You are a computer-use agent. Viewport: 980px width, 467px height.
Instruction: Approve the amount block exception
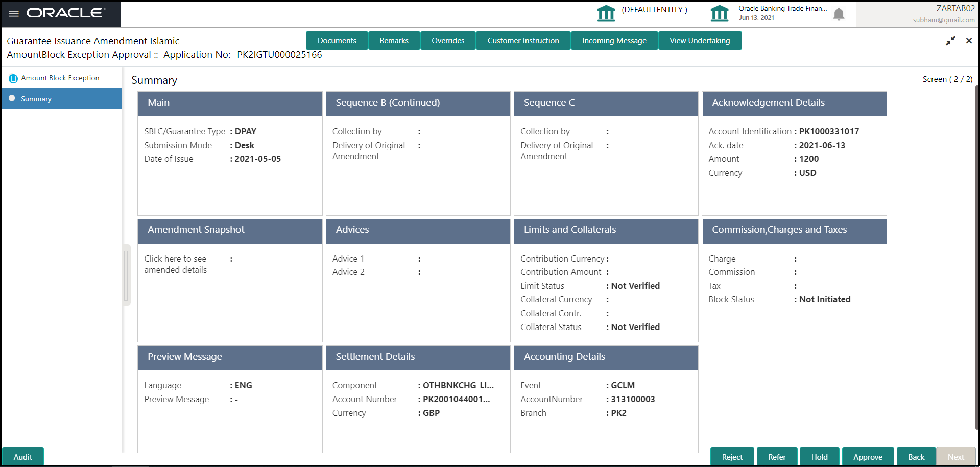click(868, 456)
